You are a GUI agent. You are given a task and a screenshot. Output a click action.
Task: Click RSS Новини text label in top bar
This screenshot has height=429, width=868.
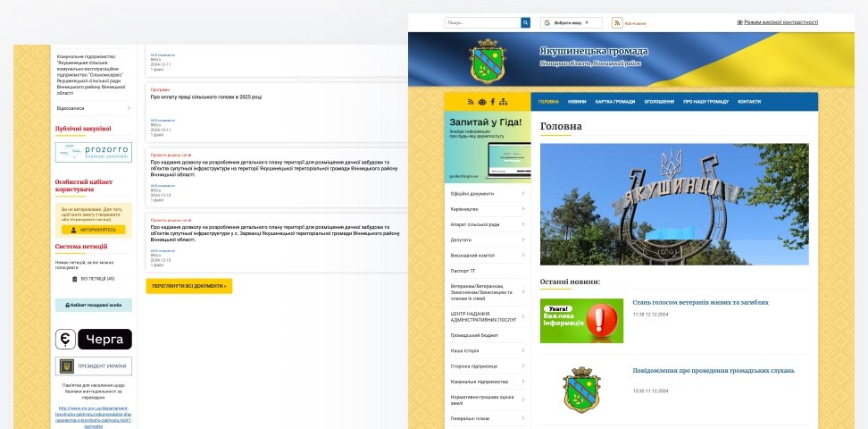(635, 23)
